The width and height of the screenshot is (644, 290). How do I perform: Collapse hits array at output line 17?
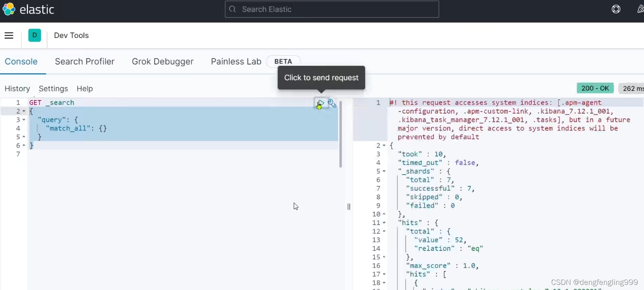point(384,274)
